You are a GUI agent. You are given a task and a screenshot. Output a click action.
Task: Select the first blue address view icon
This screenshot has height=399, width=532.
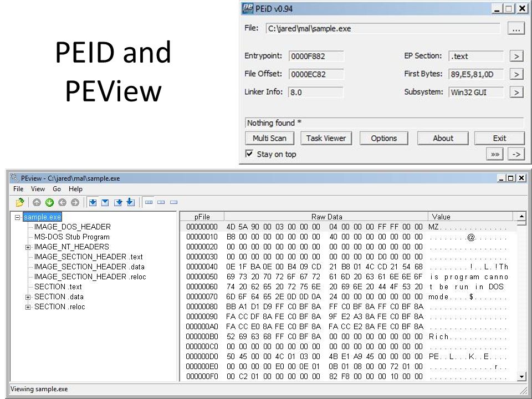tap(93, 202)
